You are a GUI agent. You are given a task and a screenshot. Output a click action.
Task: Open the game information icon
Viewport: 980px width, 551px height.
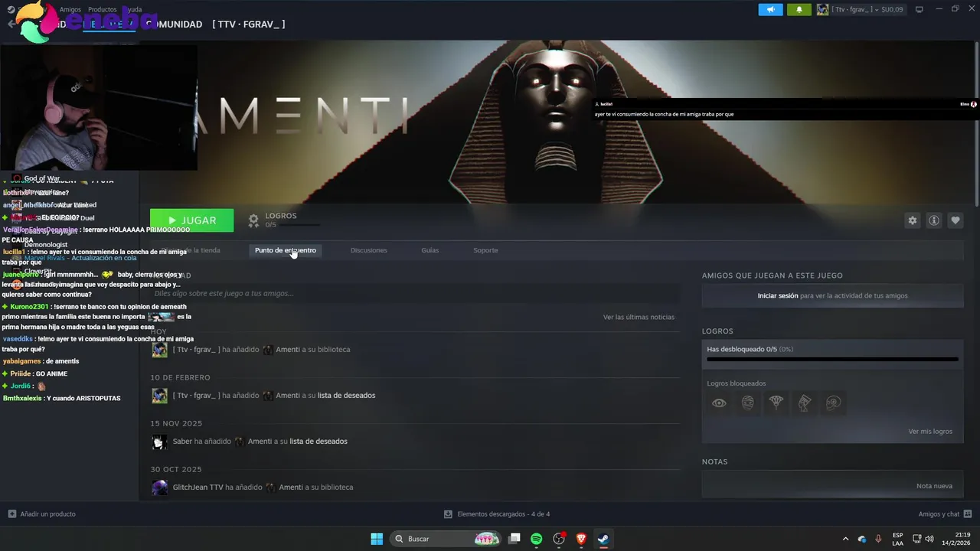(934, 220)
